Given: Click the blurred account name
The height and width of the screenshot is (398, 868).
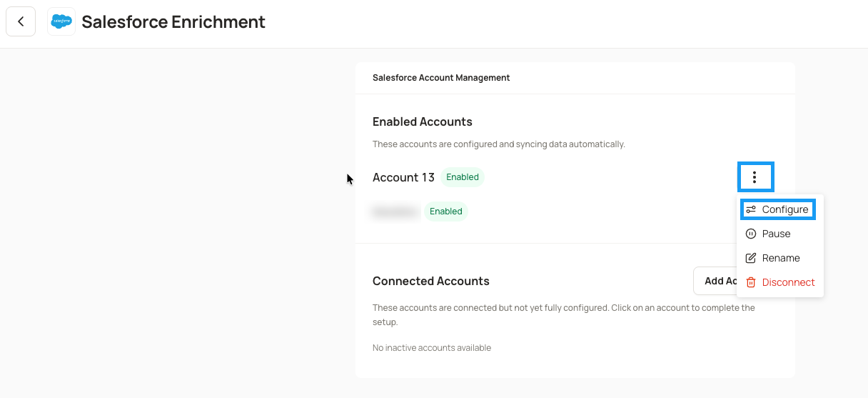Looking at the screenshot, I should click(x=395, y=212).
